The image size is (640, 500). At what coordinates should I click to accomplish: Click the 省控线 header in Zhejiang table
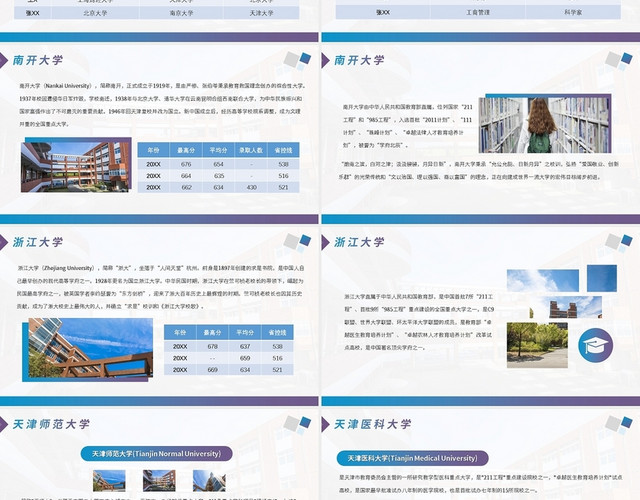point(277,332)
